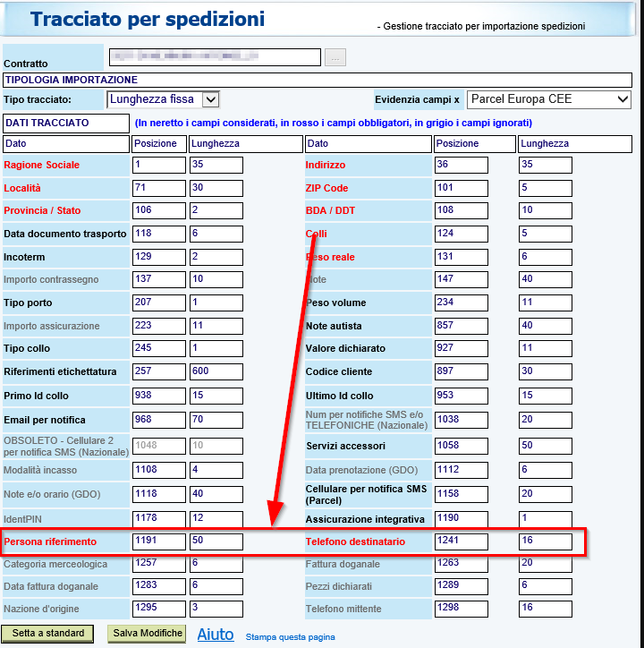
Task: Open the Evidenzia campi x dropdown
Action: [548, 99]
